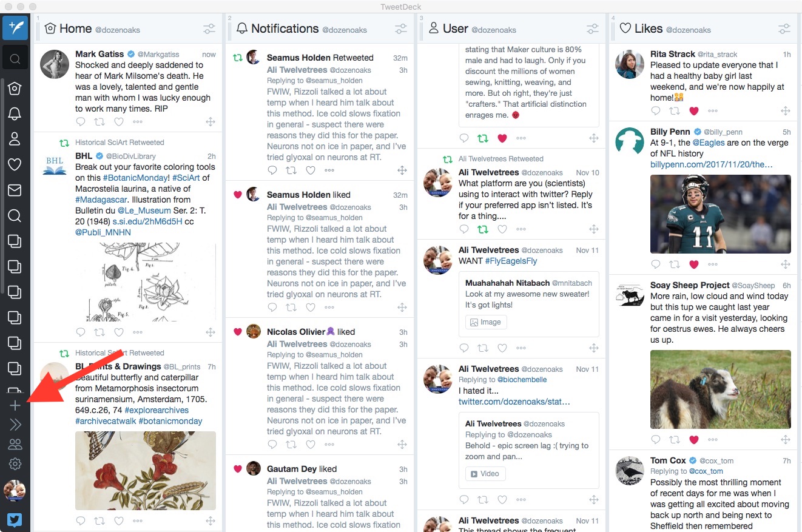The height and width of the screenshot is (532, 802).
Task: Reply to the Soay Sheep Project tweet
Action: click(656, 439)
